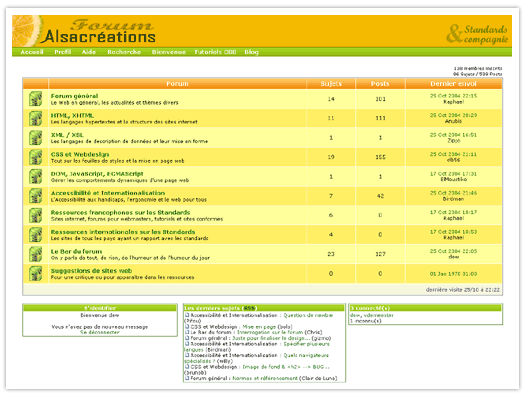Click the Ressources internationales forum icon
525x396 pixels.
coord(35,235)
